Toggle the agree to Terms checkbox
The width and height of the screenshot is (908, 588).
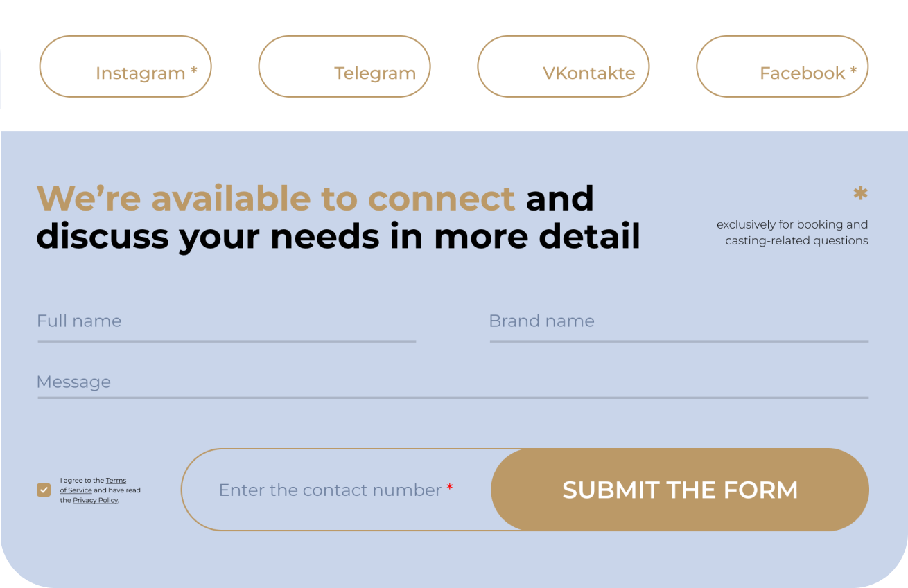pyautogui.click(x=44, y=490)
